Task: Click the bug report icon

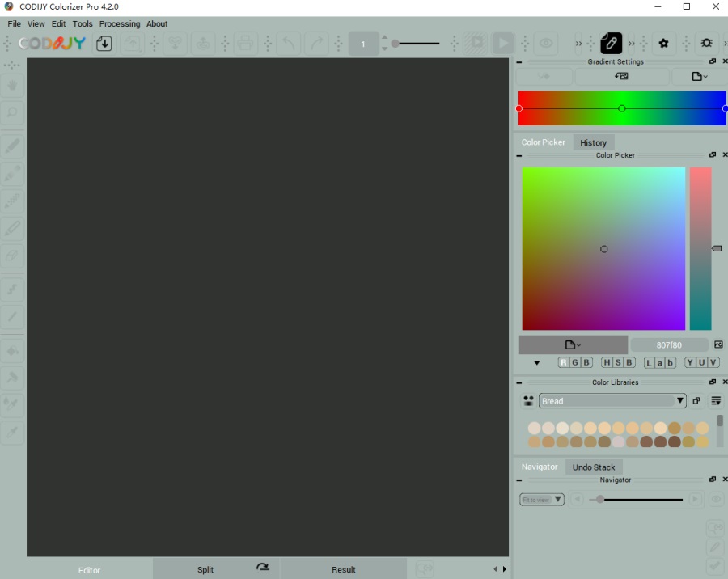Action: (706, 43)
